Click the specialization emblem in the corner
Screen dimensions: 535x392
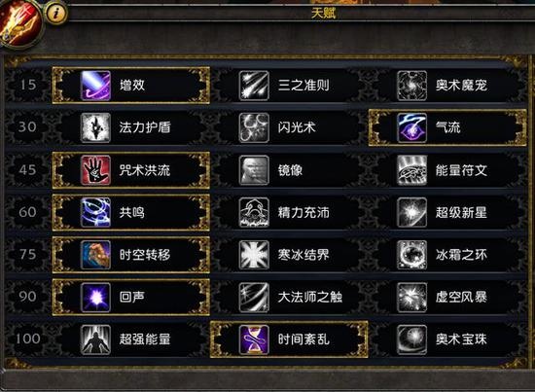pos(19,24)
